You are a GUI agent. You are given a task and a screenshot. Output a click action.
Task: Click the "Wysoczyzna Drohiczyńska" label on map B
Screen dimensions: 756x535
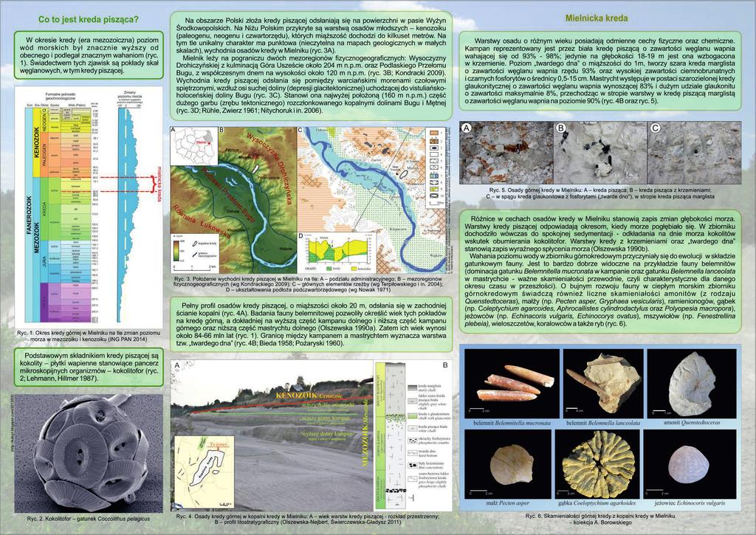pos(270,168)
